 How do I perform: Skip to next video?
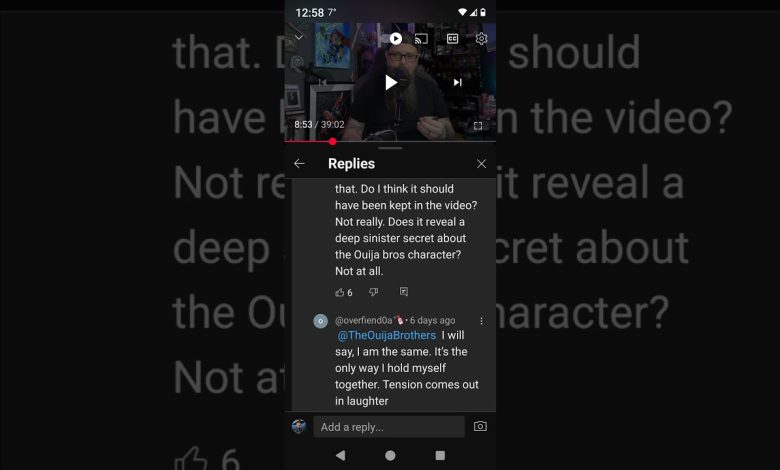point(458,83)
